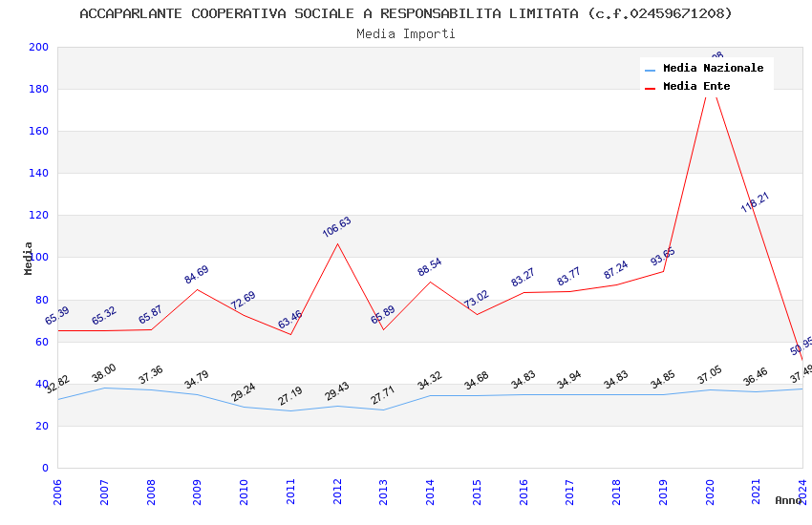Click the 93.65 data label for 2019
Viewport: 812px width, 525px height.
(663, 257)
